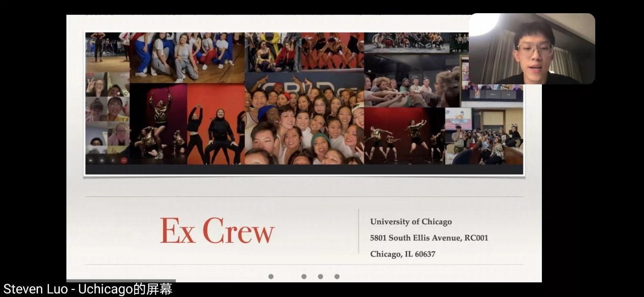Open the seated dancers in blue pants photo
Screen dimensions: 644x297
point(187,57)
